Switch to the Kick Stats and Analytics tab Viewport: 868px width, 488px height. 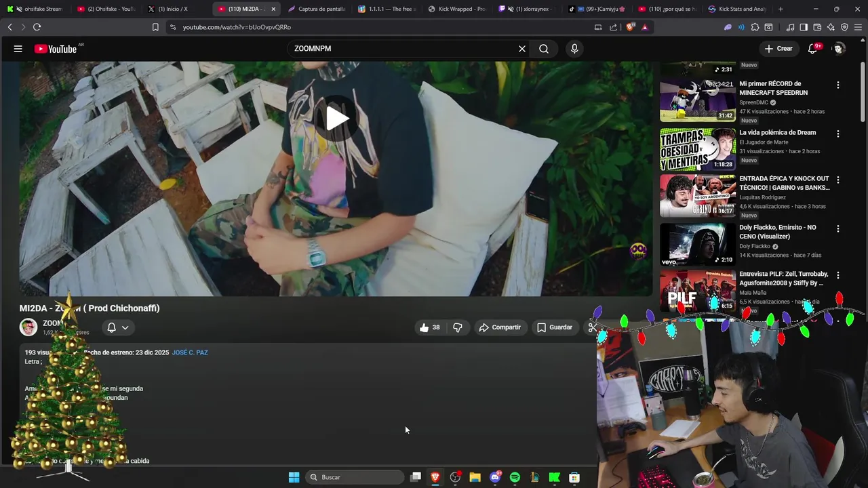(x=738, y=9)
